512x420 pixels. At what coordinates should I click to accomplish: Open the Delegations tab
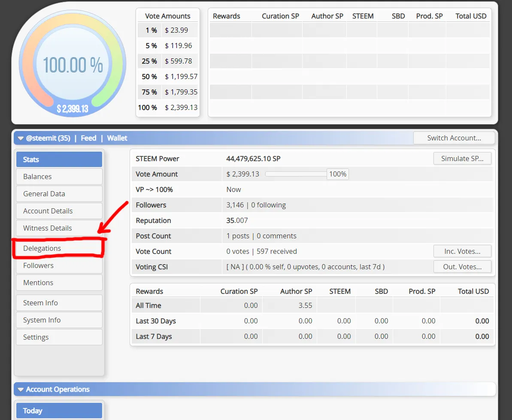[59, 248]
